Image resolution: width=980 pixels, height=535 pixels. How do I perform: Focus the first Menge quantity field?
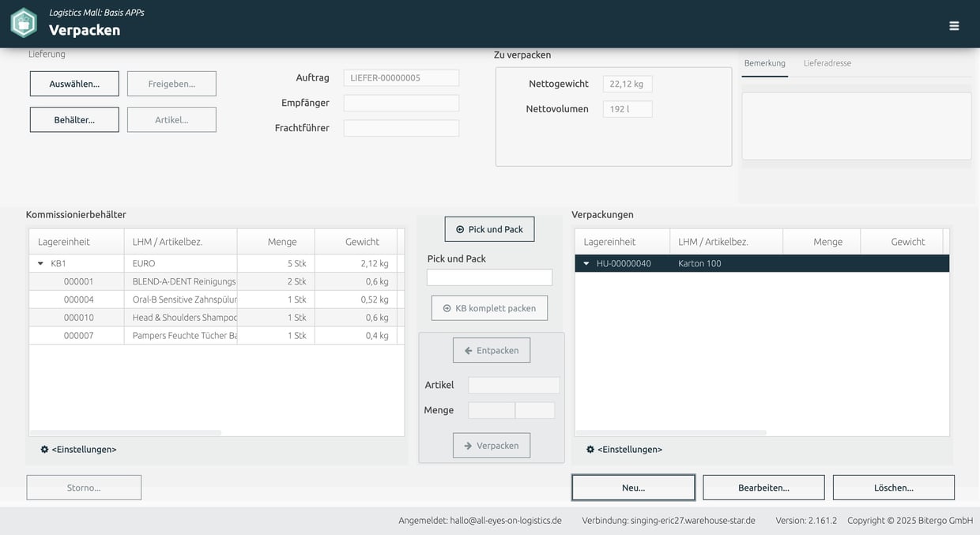pos(492,410)
